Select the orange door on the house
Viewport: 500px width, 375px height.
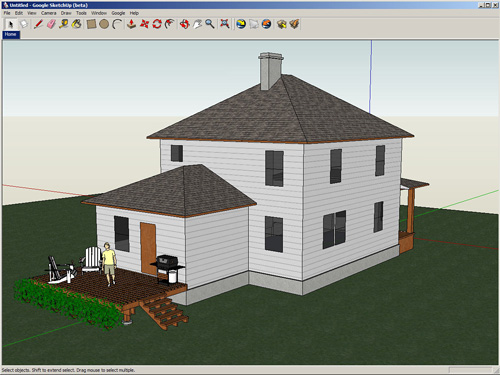pyautogui.click(x=148, y=248)
